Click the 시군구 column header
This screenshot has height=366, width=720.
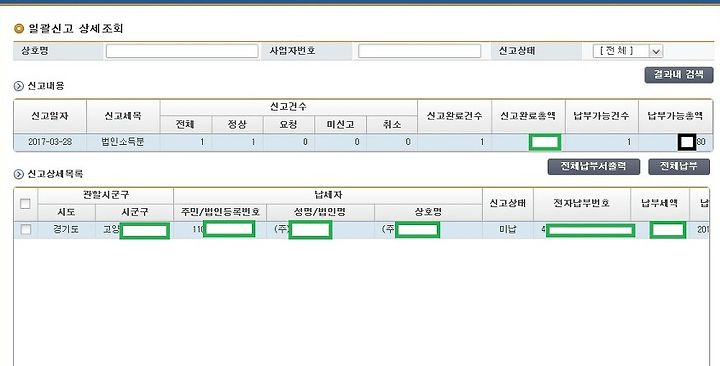(135, 212)
